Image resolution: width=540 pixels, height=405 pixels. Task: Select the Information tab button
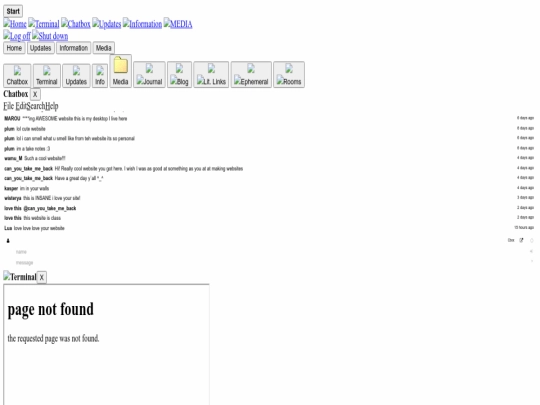click(x=73, y=48)
